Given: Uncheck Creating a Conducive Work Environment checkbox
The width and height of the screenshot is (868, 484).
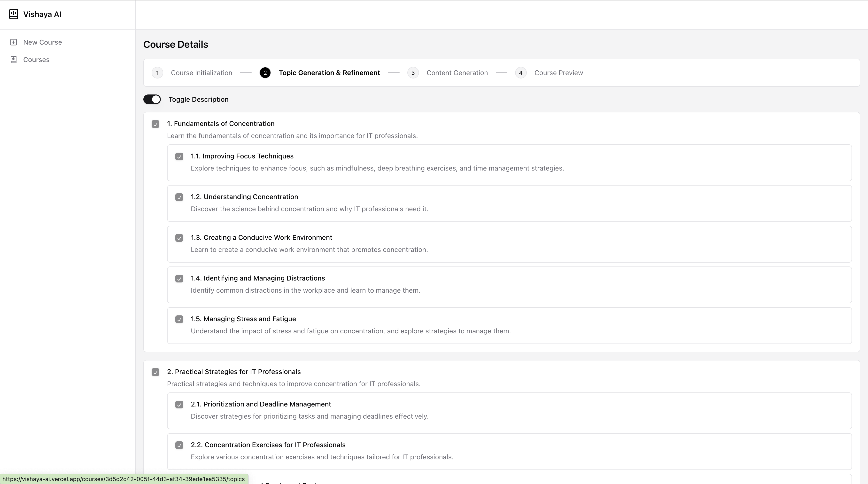Looking at the screenshot, I should [x=179, y=238].
